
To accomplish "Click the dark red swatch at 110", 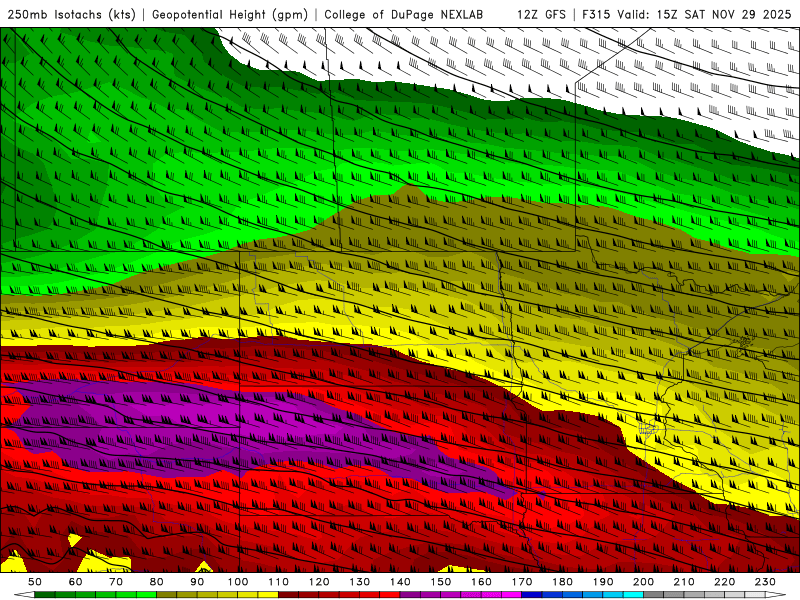I will pyautogui.click(x=289, y=595).
